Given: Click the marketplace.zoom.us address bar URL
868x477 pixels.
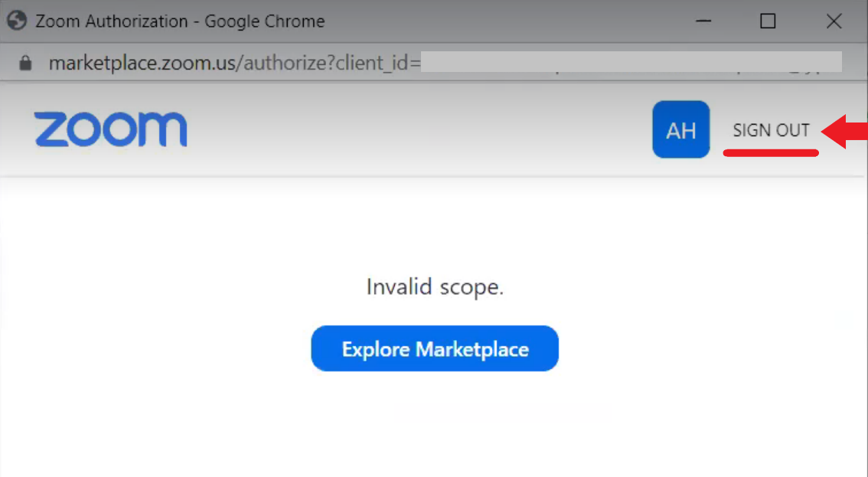Looking at the screenshot, I should click(235, 63).
